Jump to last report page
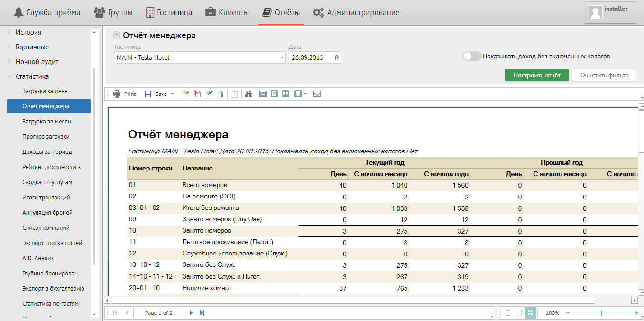The height and width of the screenshot is (321, 644). coord(202,313)
